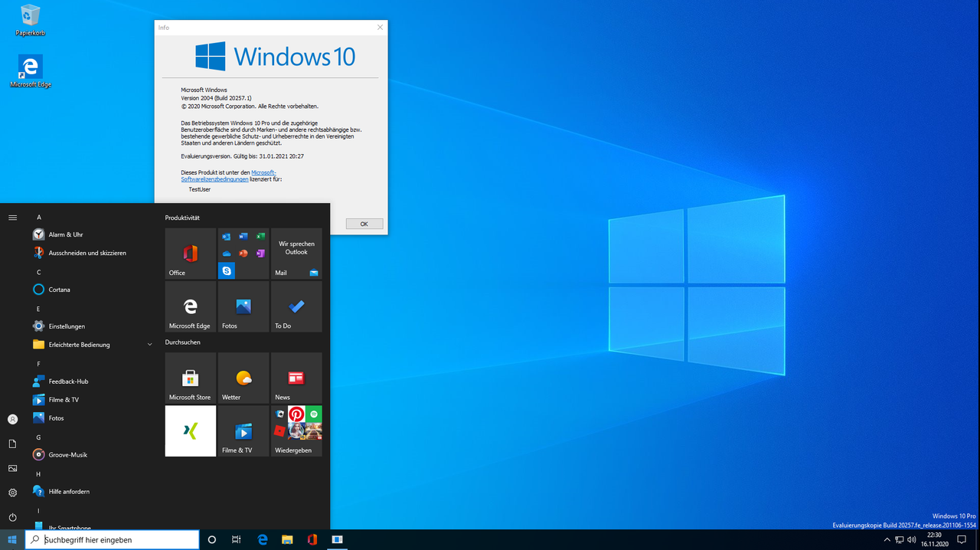Image resolution: width=980 pixels, height=550 pixels.
Task: Open Documents icon in Start sidebar
Action: point(12,444)
